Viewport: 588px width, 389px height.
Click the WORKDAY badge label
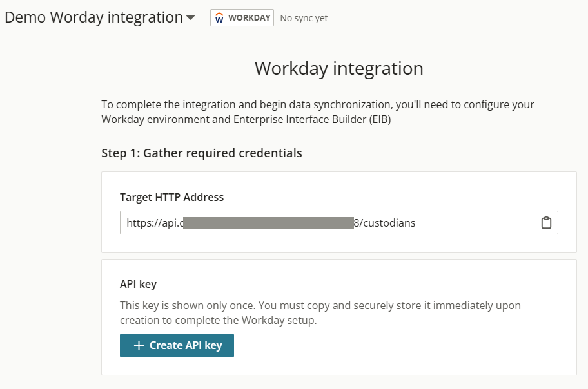pyautogui.click(x=249, y=18)
